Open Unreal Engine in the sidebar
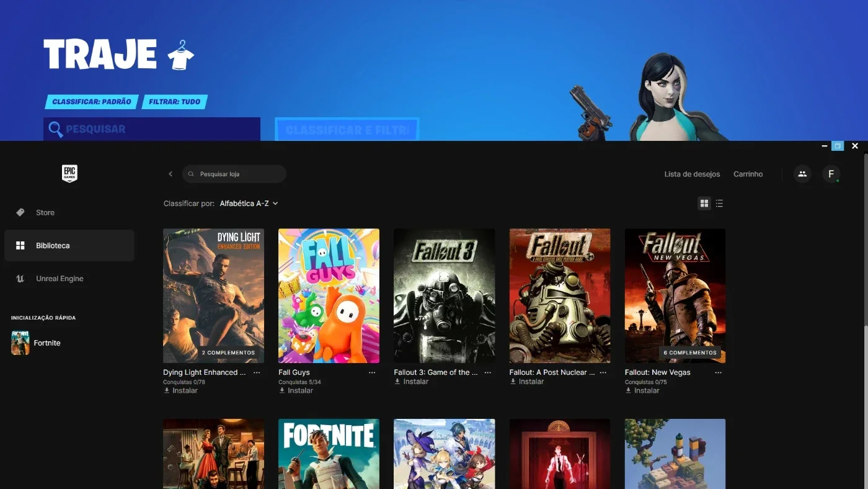Viewport: 868px width, 489px height. click(69, 279)
